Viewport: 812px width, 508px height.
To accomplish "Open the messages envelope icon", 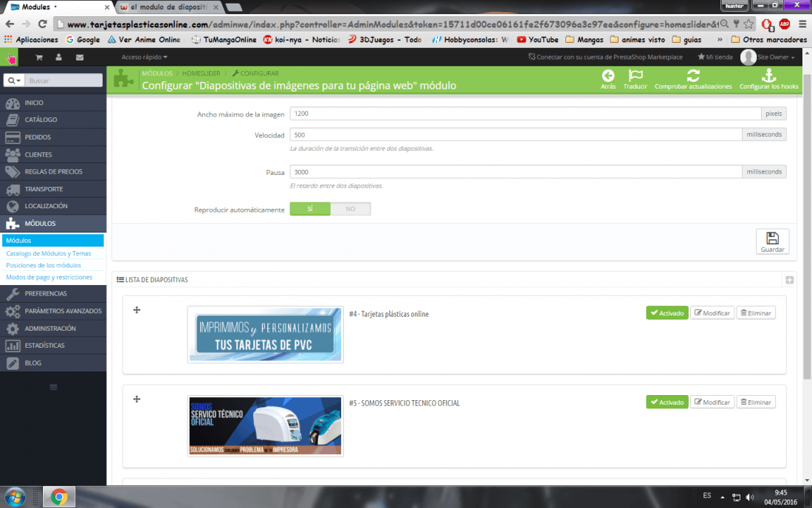I will pyautogui.click(x=80, y=58).
